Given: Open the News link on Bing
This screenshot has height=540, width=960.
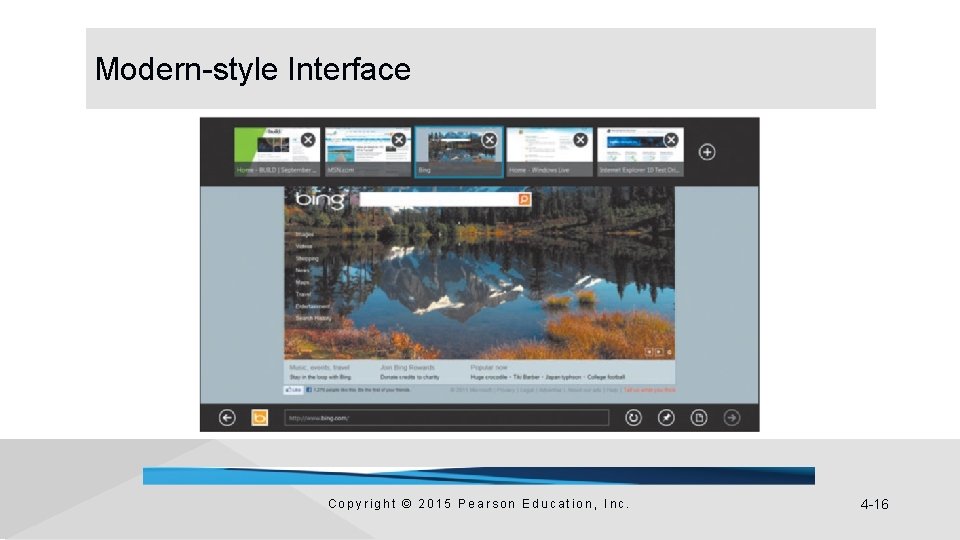Looking at the screenshot, I should pyautogui.click(x=302, y=270).
